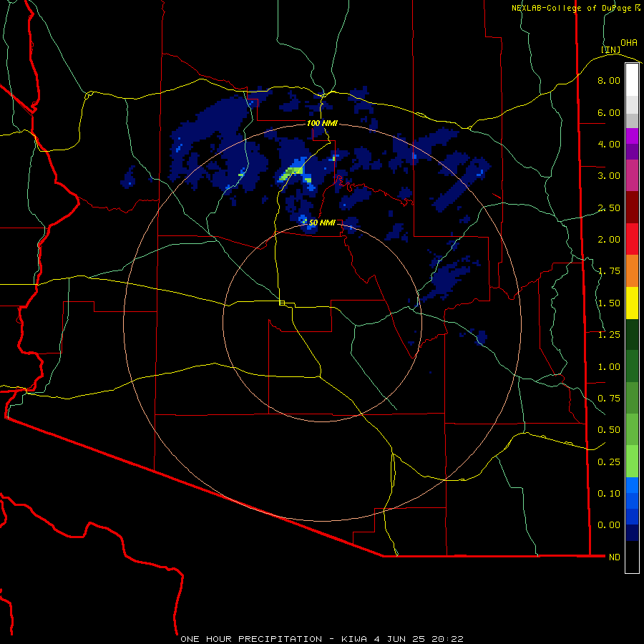This screenshot has width=644, height=644.
Task: Click the 8.00 legend value
Action: click(609, 80)
